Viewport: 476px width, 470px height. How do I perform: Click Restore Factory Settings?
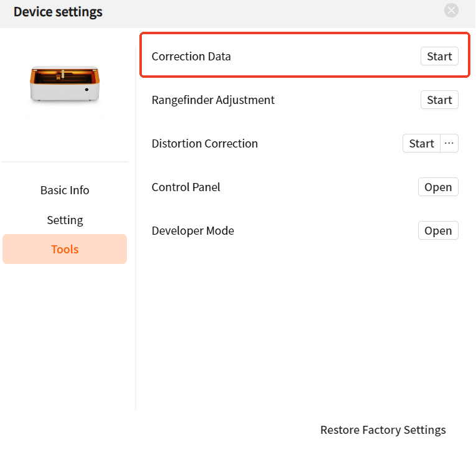point(383,430)
